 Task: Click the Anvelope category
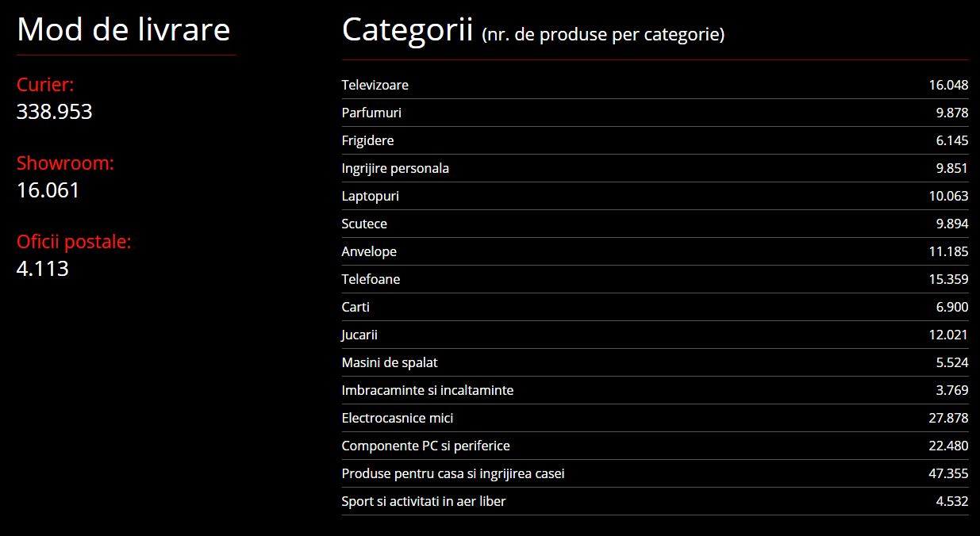[x=655, y=251]
